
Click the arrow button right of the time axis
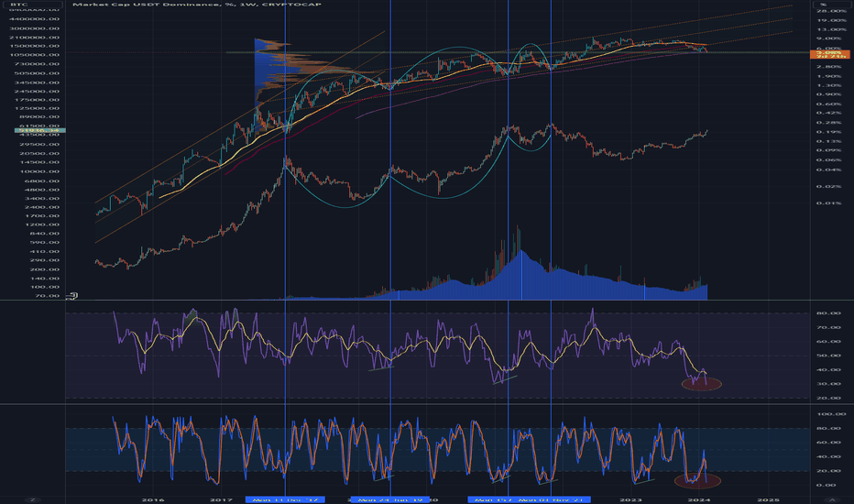point(832,499)
